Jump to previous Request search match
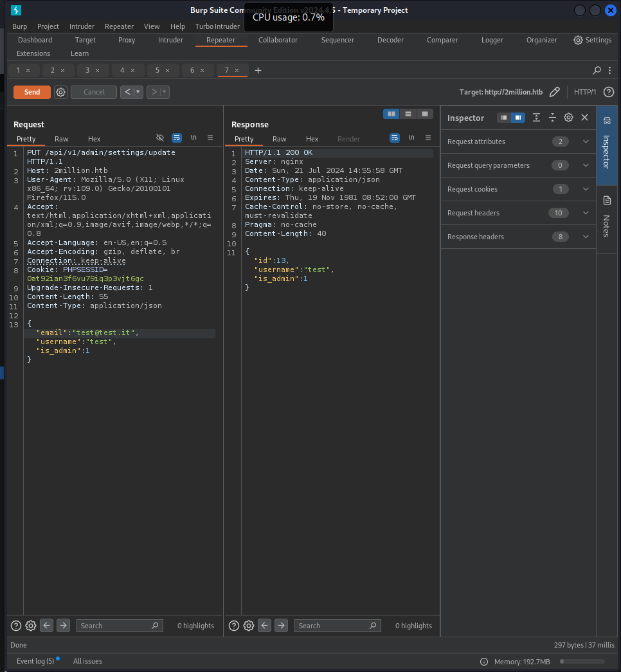This screenshot has height=672, width=621. [x=46, y=626]
